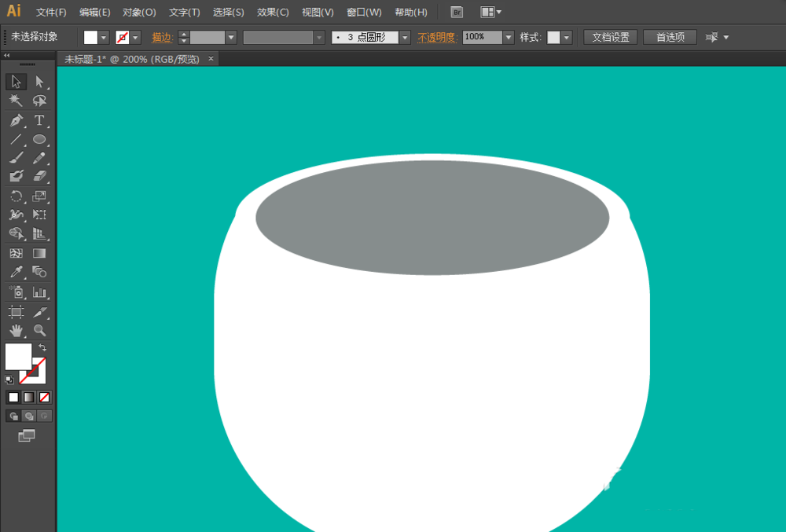786x532 pixels.
Task: Switch to Gradient fill mode
Action: pyautogui.click(x=29, y=397)
